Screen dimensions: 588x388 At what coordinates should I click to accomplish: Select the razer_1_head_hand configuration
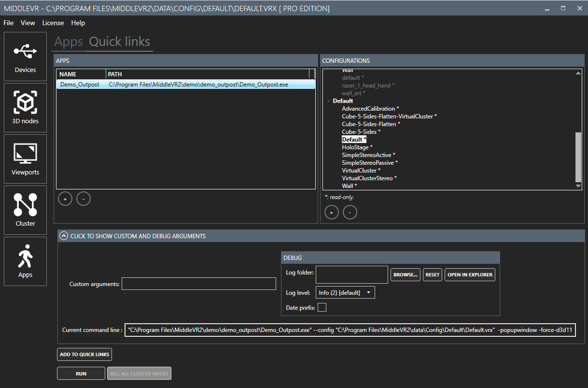coord(368,86)
